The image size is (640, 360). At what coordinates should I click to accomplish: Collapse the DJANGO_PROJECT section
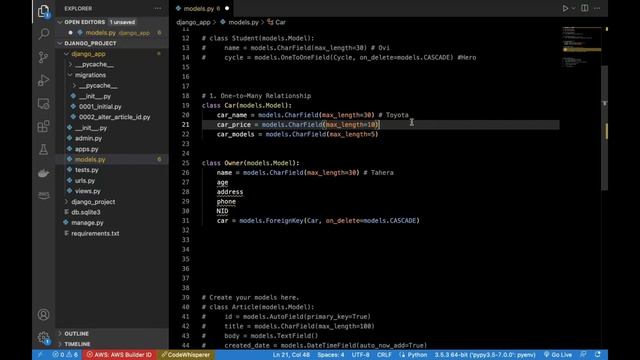pos(112,43)
